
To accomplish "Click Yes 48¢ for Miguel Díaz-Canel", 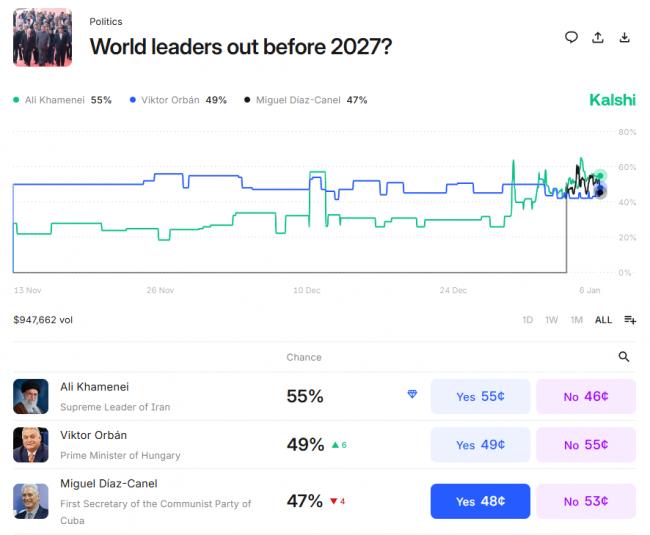I will [480, 501].
